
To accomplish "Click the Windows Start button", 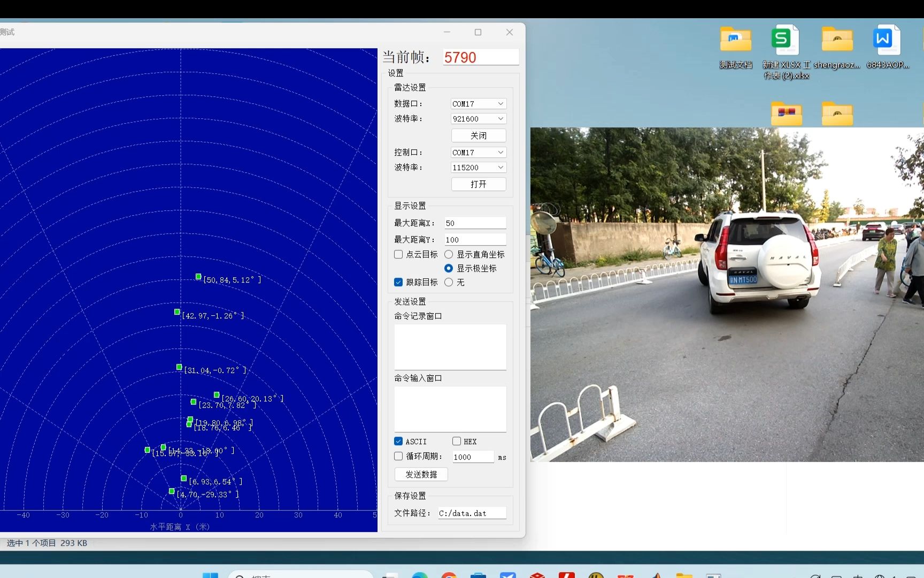I will click(x=210, y=575).
